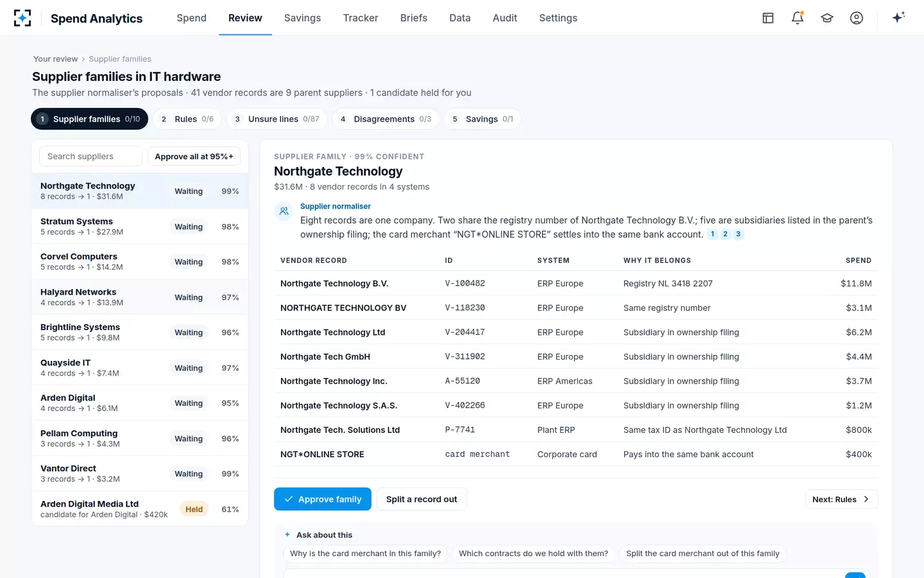924x578 pixels.
Task: Open the Tracker tab
Action: (x=361, y=18)
